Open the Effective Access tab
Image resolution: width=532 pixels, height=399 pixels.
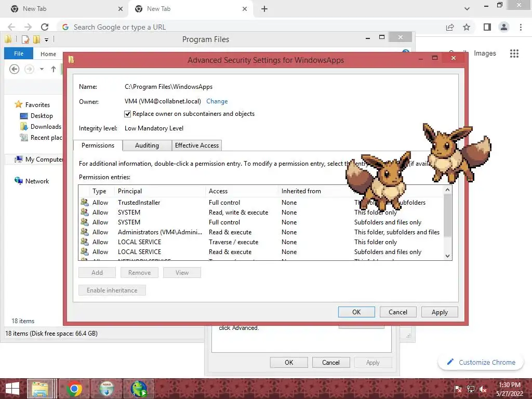click(x=197, y=145)
